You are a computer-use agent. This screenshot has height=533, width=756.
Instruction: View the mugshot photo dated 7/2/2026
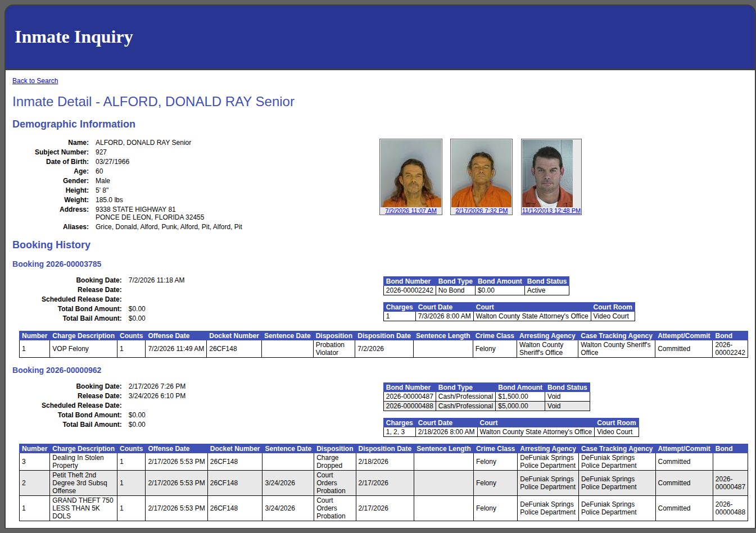411,174
